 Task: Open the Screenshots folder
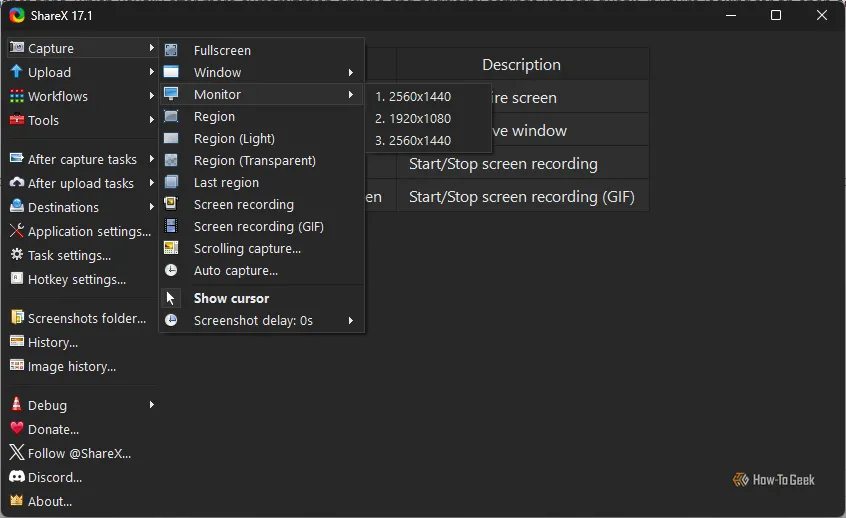click(86, 318)
